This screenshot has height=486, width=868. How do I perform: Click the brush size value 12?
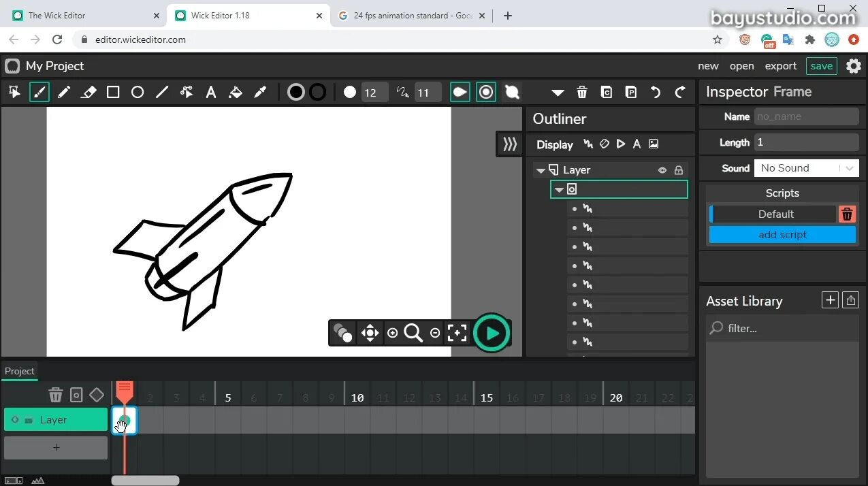coord(374,93)
